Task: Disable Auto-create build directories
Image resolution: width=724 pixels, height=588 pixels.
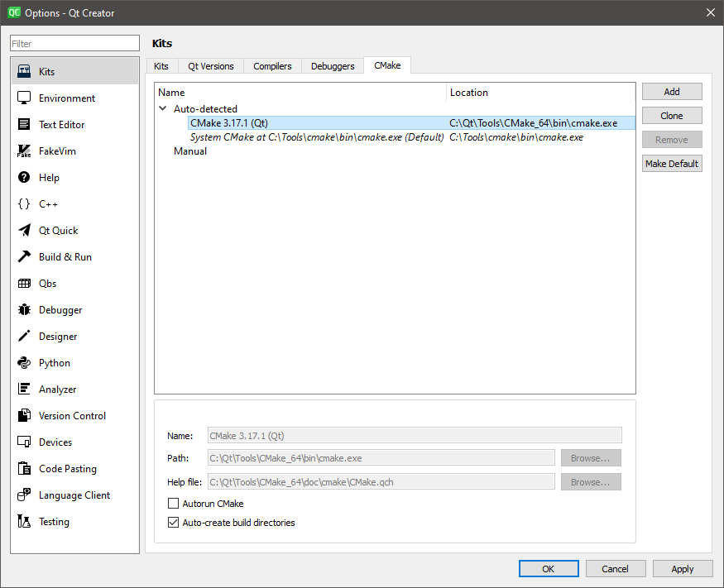Action: point(174,522)
